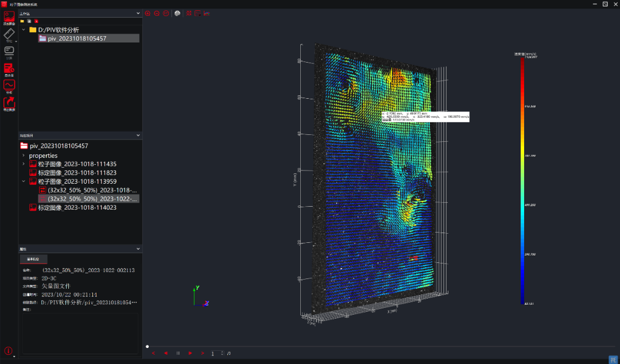The height and width of the screenshot is (364, 620).
Task: Play frames backward
Action: click(166, 353)
